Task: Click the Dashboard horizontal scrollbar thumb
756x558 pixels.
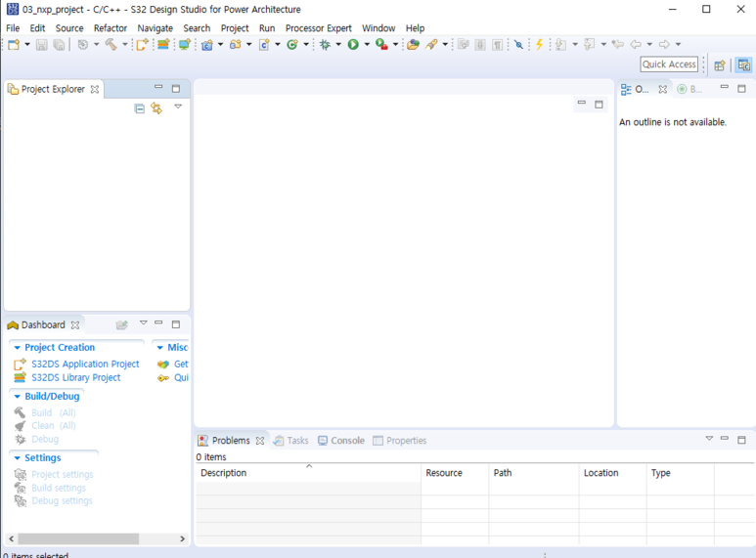Action: (x=78, y=538)
